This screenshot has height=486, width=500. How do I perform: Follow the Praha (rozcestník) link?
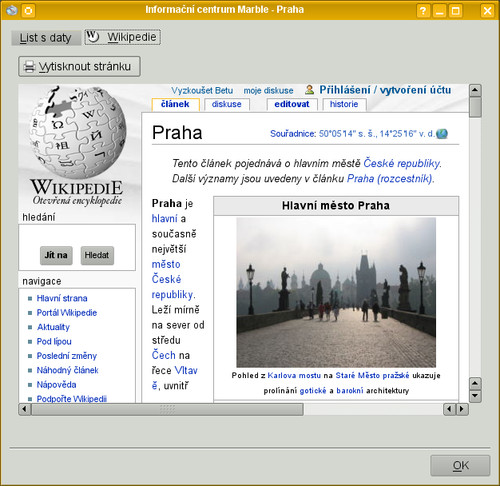[390, 179]
